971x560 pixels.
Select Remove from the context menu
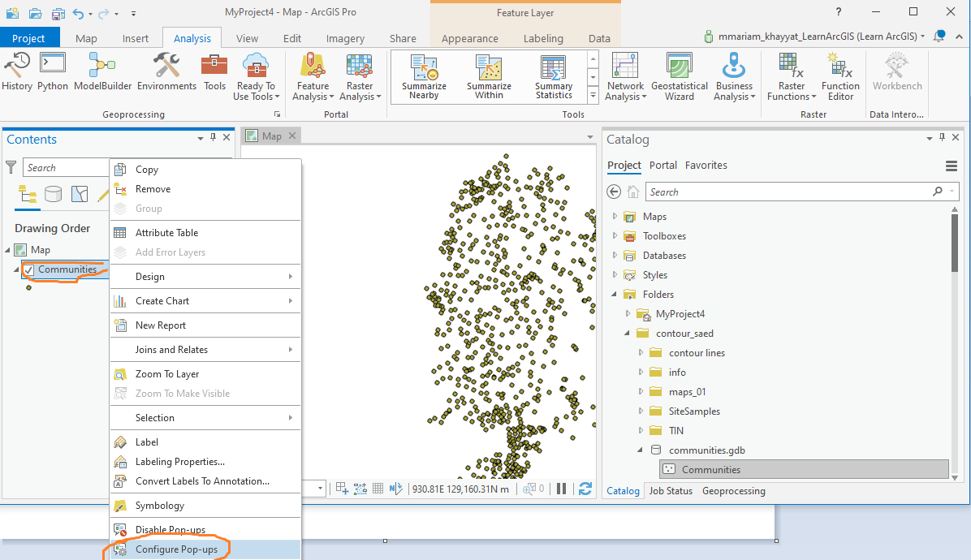[205, 189]
